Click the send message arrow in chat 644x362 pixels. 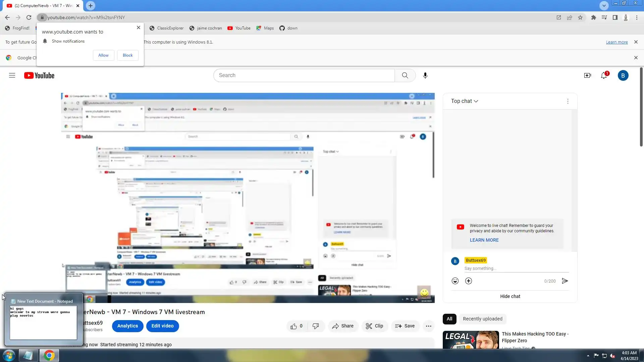coord(565,281)
